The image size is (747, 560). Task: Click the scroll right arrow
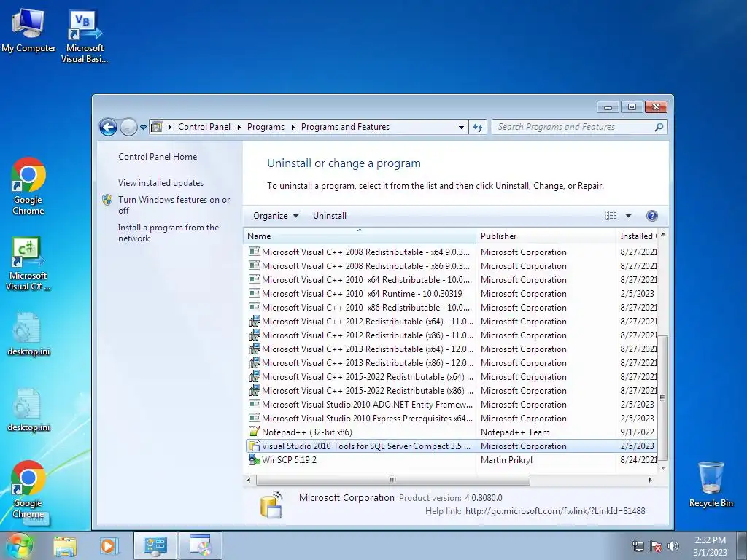[650, 480]
